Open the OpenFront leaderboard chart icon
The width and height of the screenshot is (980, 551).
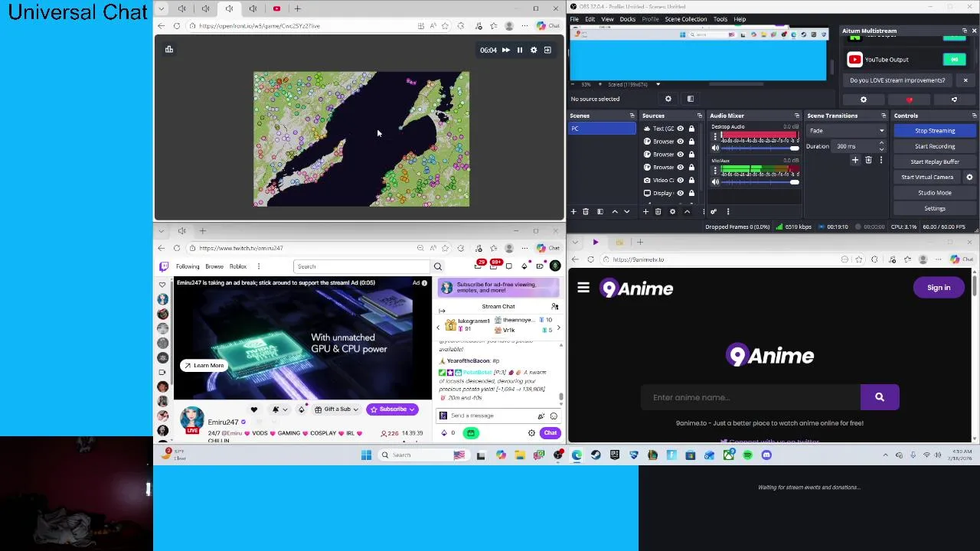click(169, 50)
